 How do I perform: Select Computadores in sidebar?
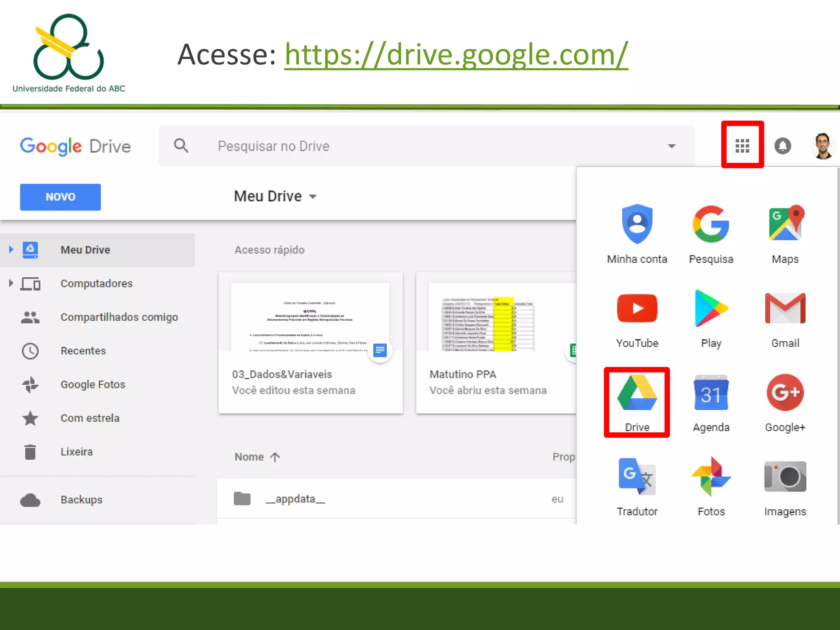pyautogui.click(x=97, y=283)
